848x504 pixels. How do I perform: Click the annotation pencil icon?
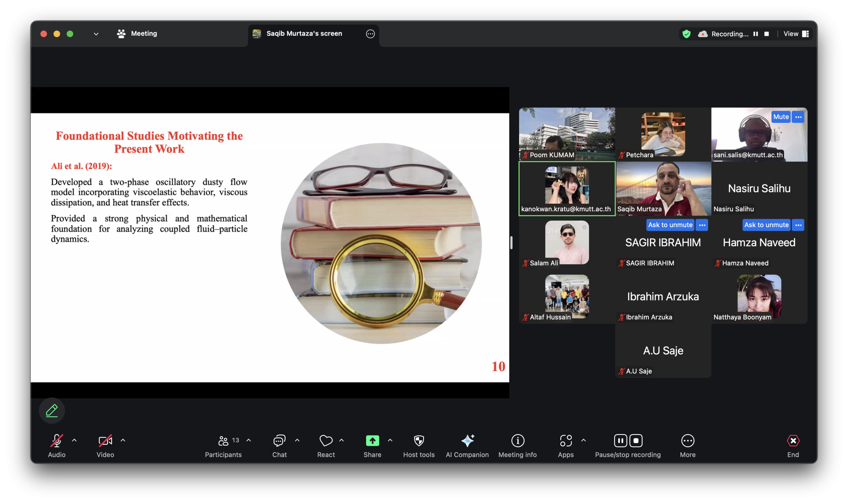point(52,411)
